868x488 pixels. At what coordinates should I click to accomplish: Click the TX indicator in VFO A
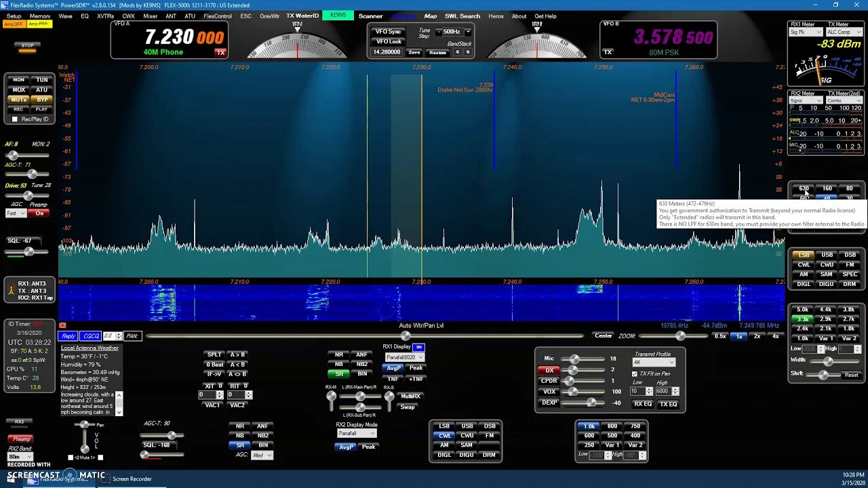[220, 52]
